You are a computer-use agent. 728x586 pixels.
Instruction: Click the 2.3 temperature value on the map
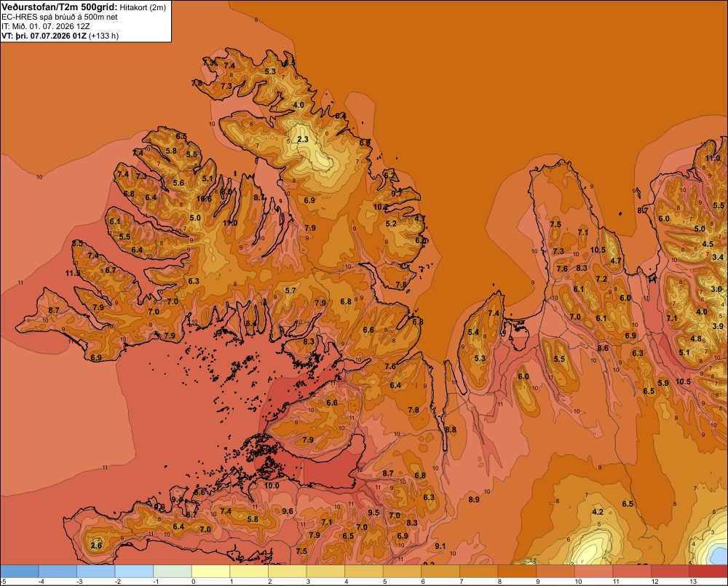303,139
